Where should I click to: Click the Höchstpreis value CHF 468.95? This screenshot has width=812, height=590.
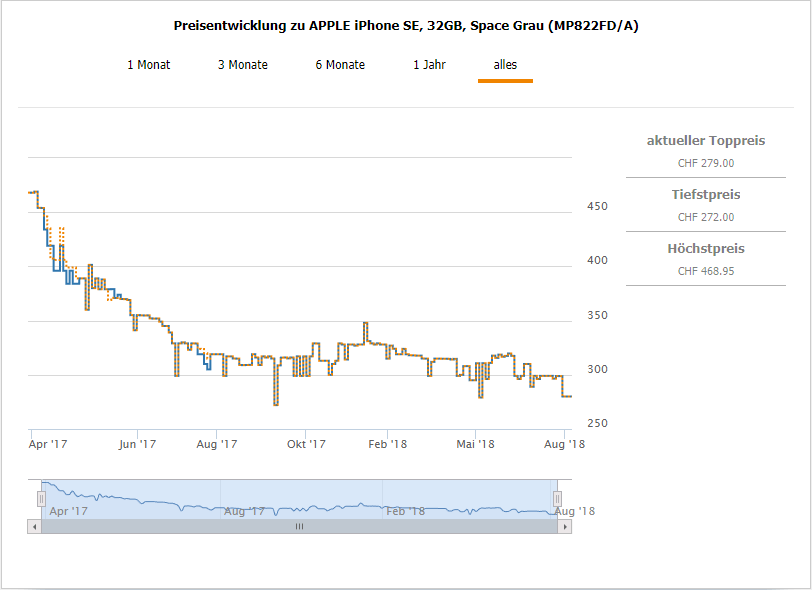pyautogui.click(x=706, y=271)
